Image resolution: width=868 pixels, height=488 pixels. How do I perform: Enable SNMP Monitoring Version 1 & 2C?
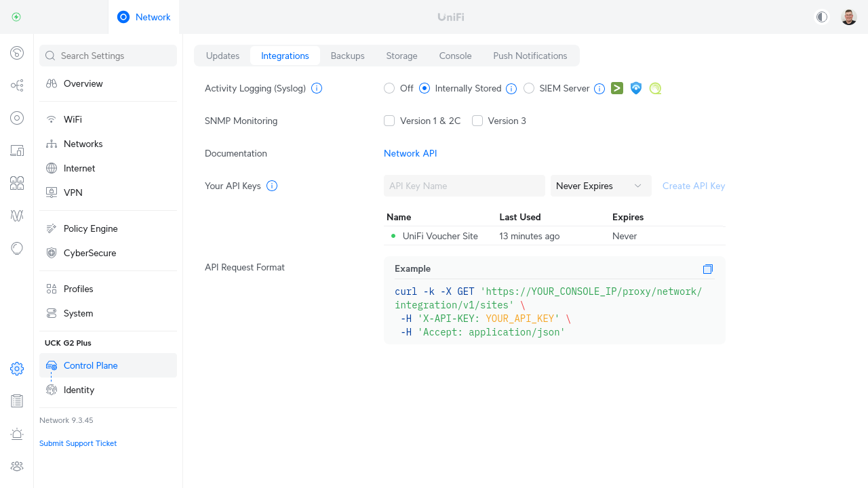[x=389, y=120]
